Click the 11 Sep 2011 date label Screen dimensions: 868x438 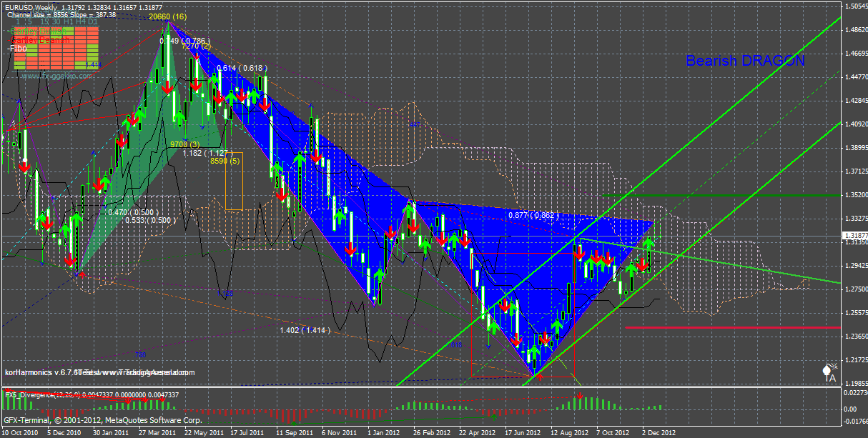[295, 432]
